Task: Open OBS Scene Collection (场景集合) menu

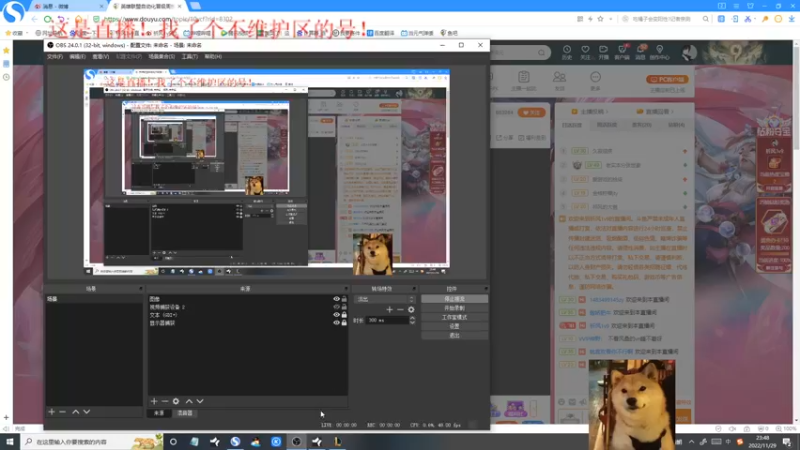Action: click(161, 57)
